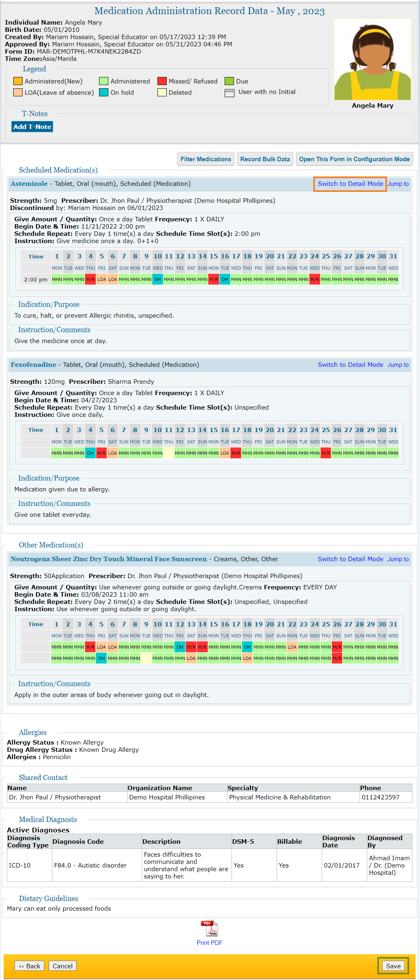The width and height of the screenshot is (420, 980).
Task: Switch Fexofenadine to Detail Mode
Action: coord(350,365)
